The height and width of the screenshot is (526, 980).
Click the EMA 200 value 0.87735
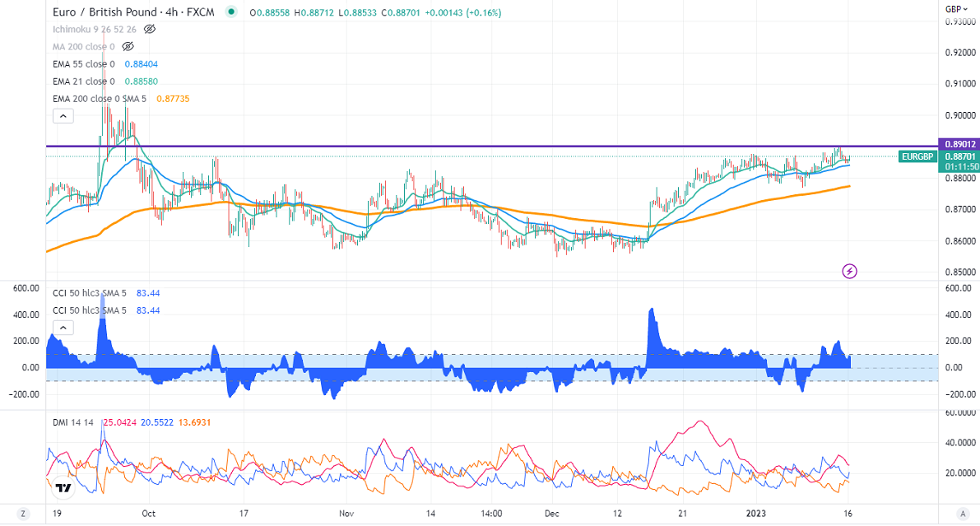tap(173, 99)
